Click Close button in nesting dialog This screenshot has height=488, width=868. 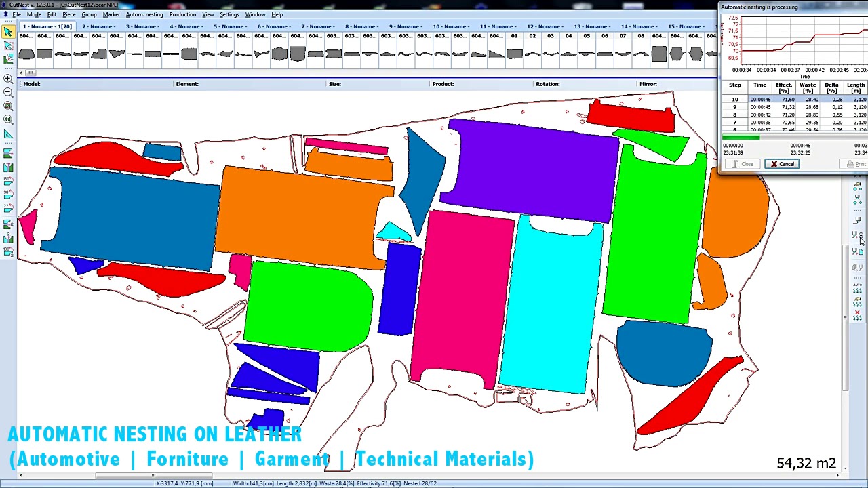pos(743,164)
